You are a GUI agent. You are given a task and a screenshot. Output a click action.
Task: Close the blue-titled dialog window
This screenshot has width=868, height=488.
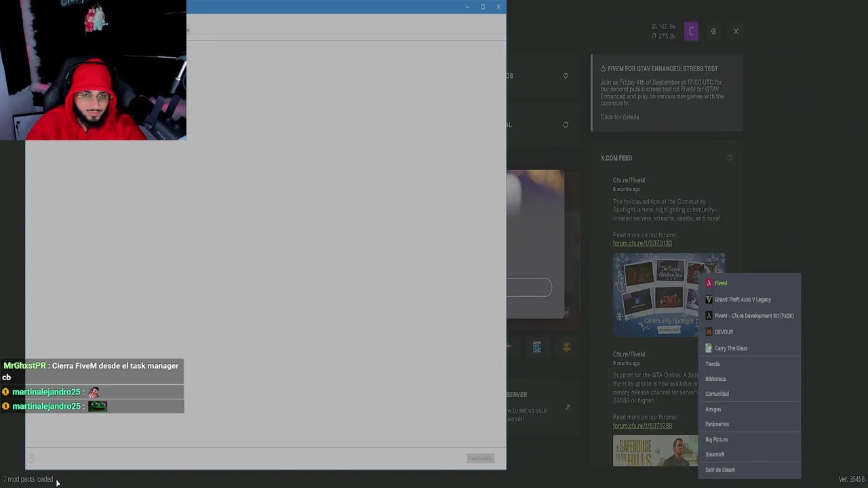[498, 7]
